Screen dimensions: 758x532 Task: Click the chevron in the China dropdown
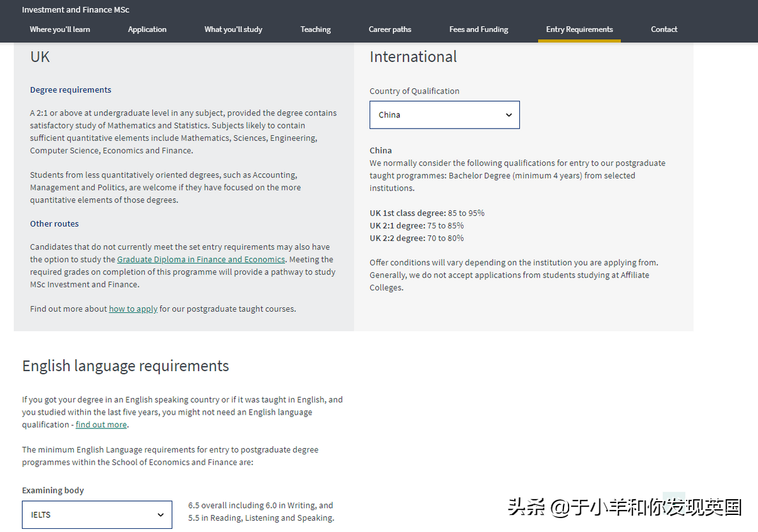pos(508,115)
